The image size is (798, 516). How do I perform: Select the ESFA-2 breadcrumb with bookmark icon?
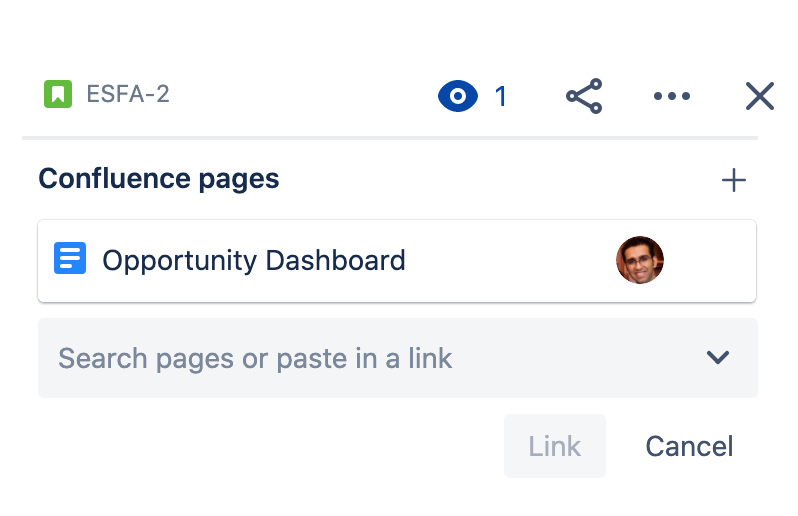click(107, 94)
